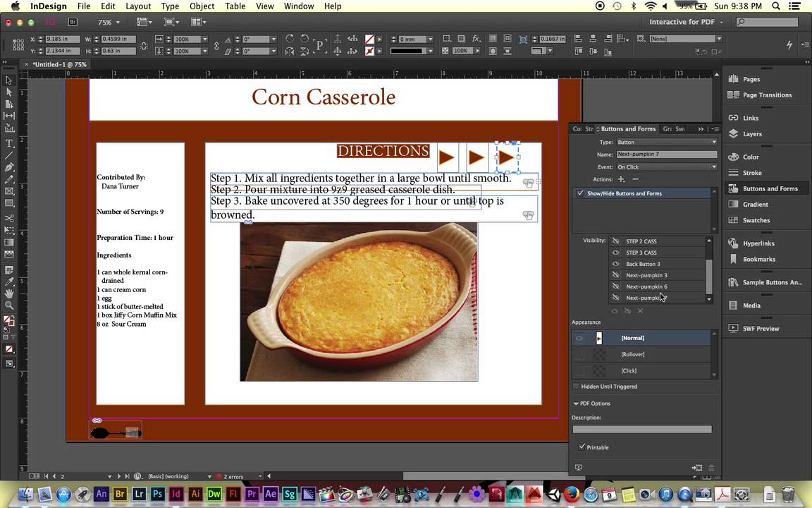The height and width of the screenshot is (508, 812).
Task: Select the Free Transform tool
Action: pyautogui.click(x=8, y=230)
